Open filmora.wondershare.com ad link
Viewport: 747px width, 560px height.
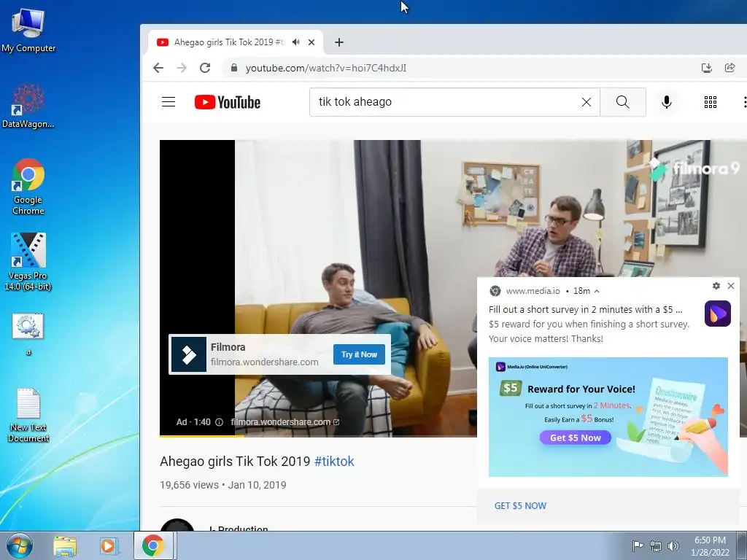(x=285, y=422)
